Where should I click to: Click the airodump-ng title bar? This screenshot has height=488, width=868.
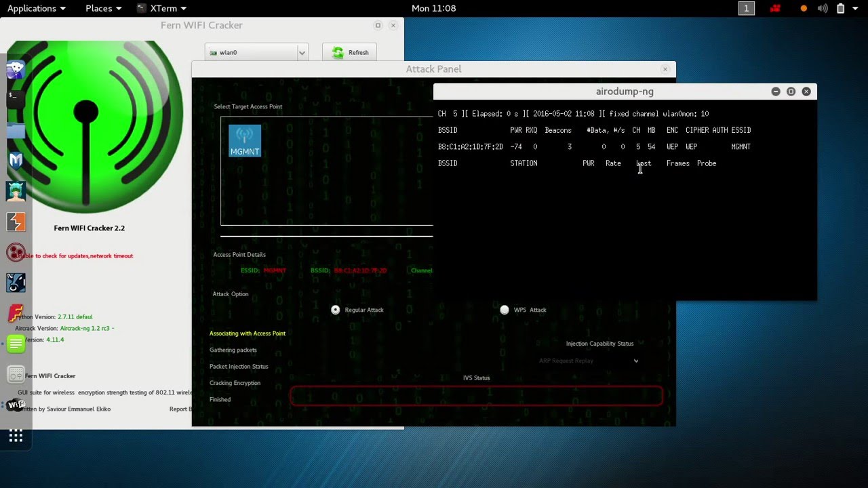coord(625,91)
